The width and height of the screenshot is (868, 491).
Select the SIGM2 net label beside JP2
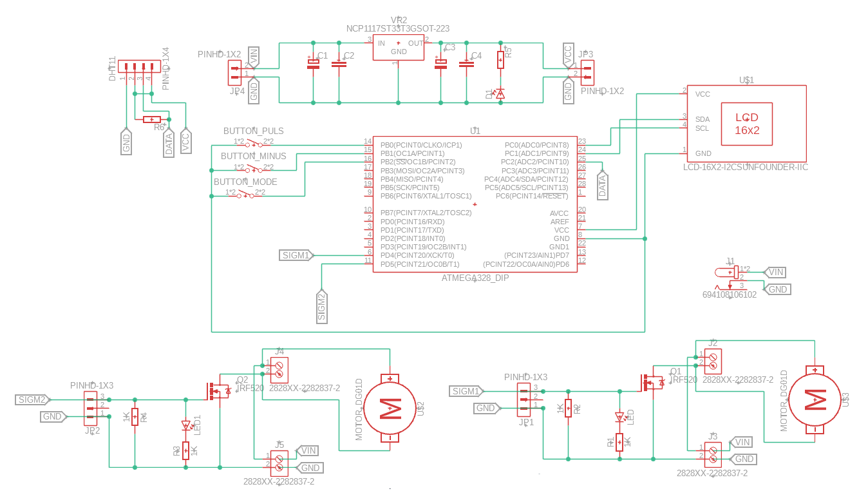pos(32,400)
